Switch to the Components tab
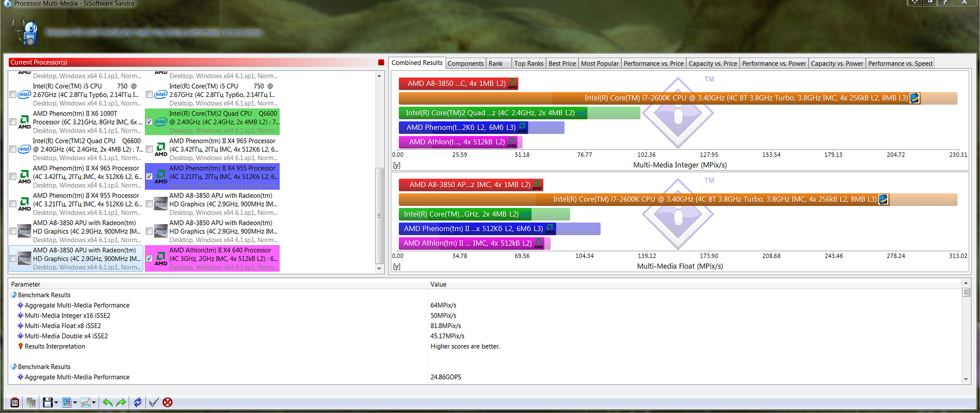The height and width of the screenshot is (413, 980). point(465,63)
